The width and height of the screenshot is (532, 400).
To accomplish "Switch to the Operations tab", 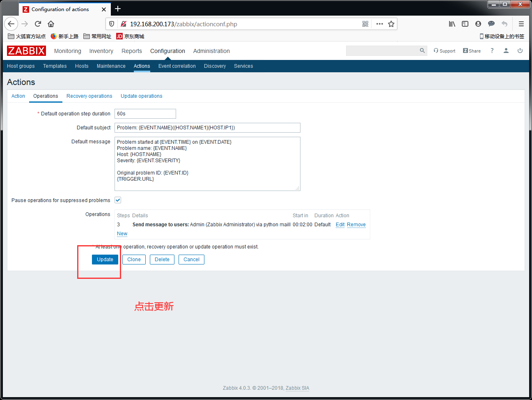I will pyautogui.click(x=46, y=96).
